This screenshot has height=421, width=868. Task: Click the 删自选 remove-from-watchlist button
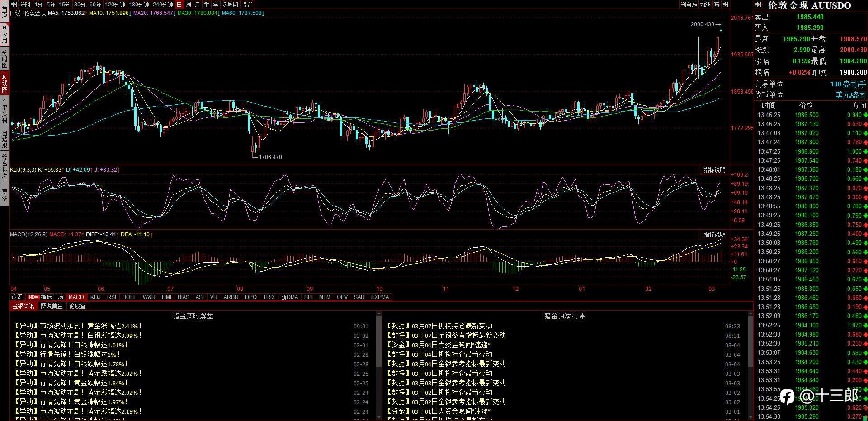click(x=689, y=5)
